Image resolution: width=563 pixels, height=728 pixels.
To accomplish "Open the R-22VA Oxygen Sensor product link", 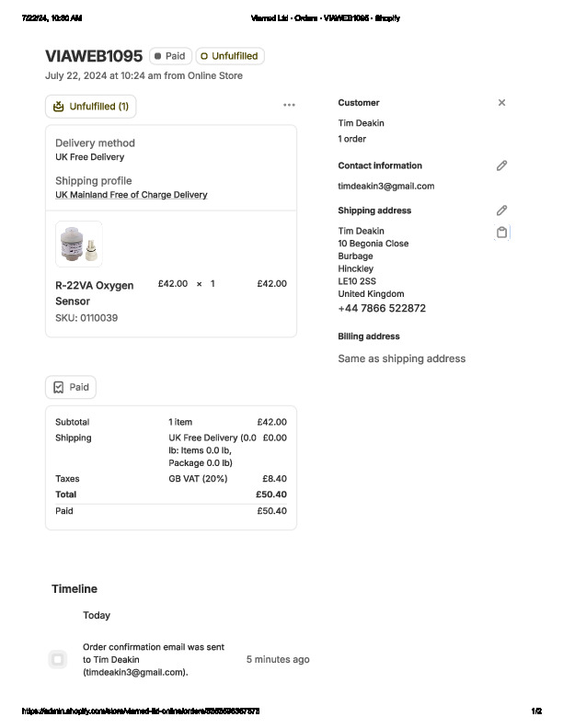I will (94, 292).
